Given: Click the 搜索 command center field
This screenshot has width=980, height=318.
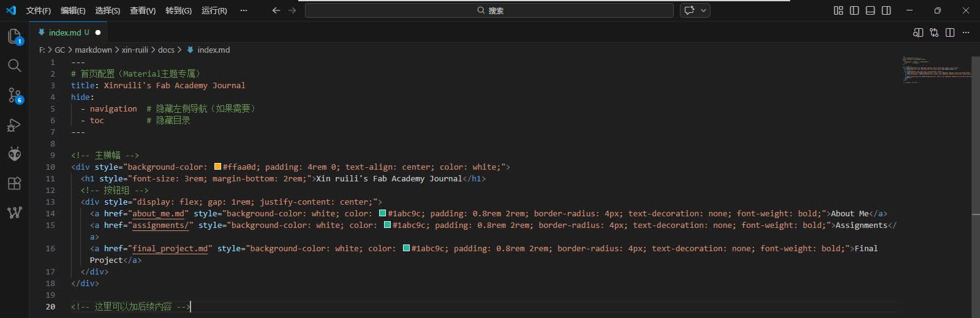Looking at the screenshot, I should [489, 10].
